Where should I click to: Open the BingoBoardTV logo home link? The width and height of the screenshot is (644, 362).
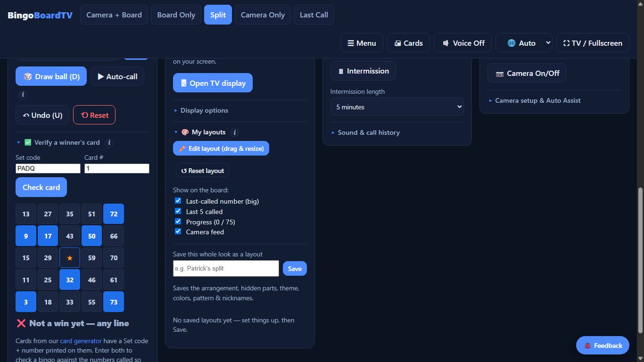point(40,15)
